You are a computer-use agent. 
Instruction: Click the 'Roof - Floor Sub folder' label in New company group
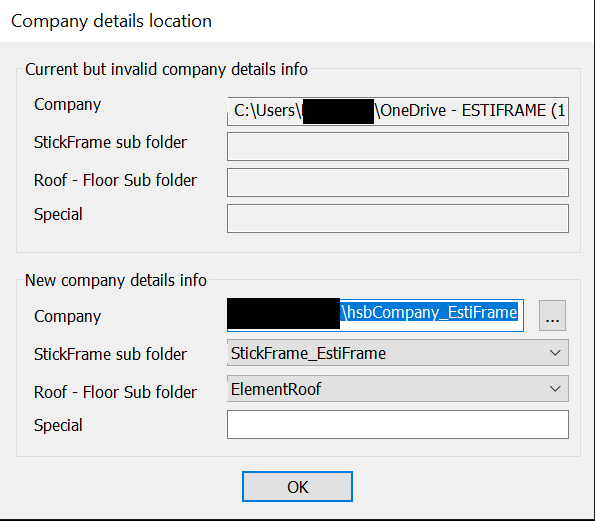pyautogui.click(x=115, y=392)
